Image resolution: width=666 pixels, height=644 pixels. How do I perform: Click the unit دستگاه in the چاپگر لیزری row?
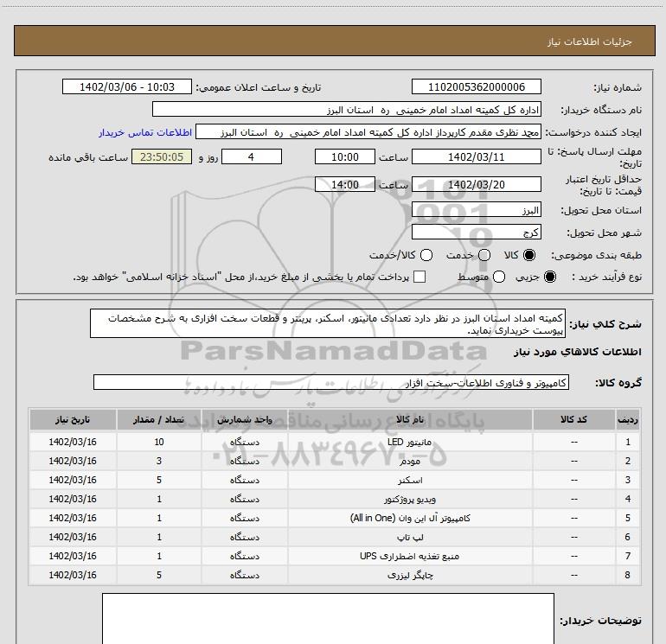pyautogui.click(x=245, y=575)
